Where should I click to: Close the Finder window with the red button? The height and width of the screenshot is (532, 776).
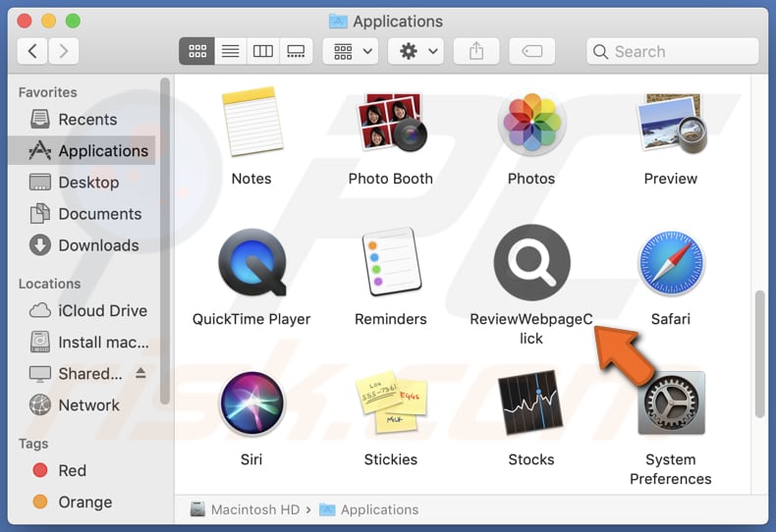pyautogui.click(x=25, y=21)
